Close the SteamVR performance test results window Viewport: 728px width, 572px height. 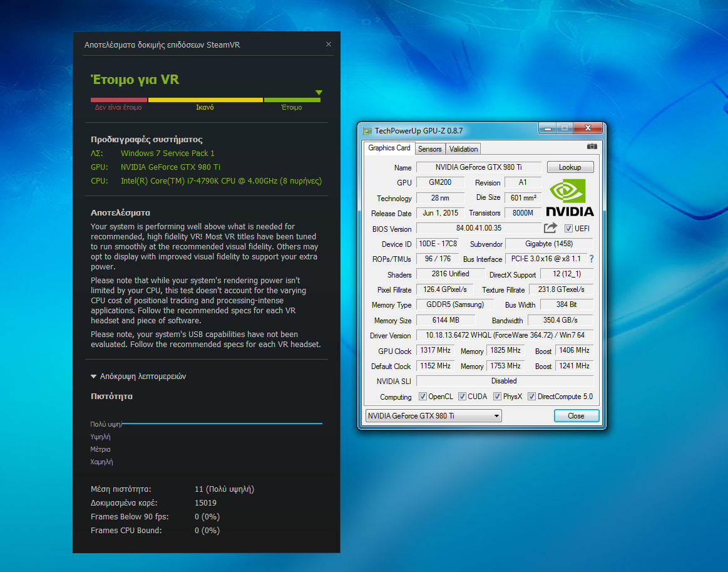coord(329,44)
